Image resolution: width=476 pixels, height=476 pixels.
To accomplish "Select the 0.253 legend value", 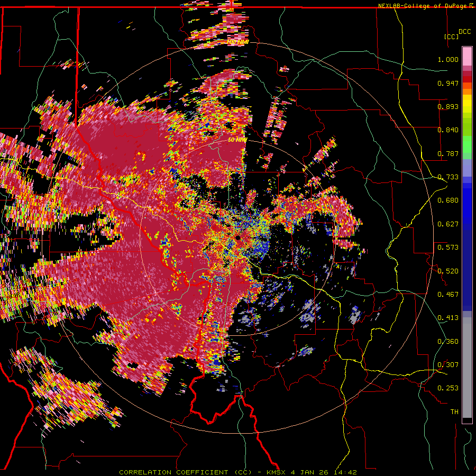I will tap(448, 388).
